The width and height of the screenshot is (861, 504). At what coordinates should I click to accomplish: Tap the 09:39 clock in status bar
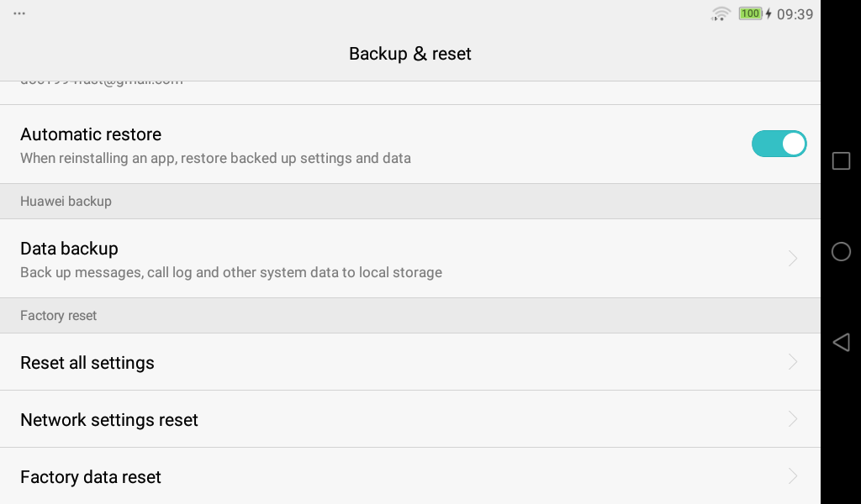795,14
